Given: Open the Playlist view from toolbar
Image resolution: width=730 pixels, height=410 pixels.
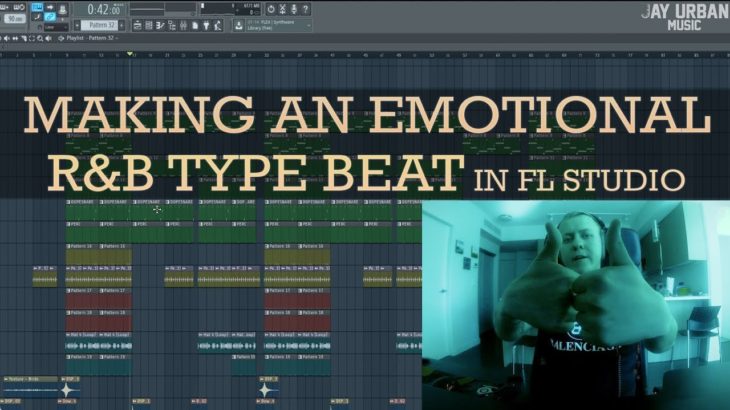Looking at the screenshot, I should point(137,26).
